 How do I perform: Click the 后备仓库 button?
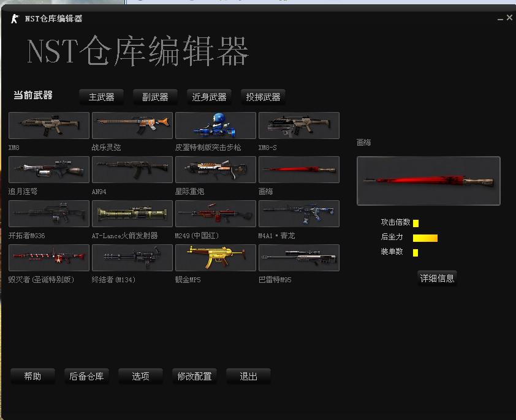(x=86, y=376)
